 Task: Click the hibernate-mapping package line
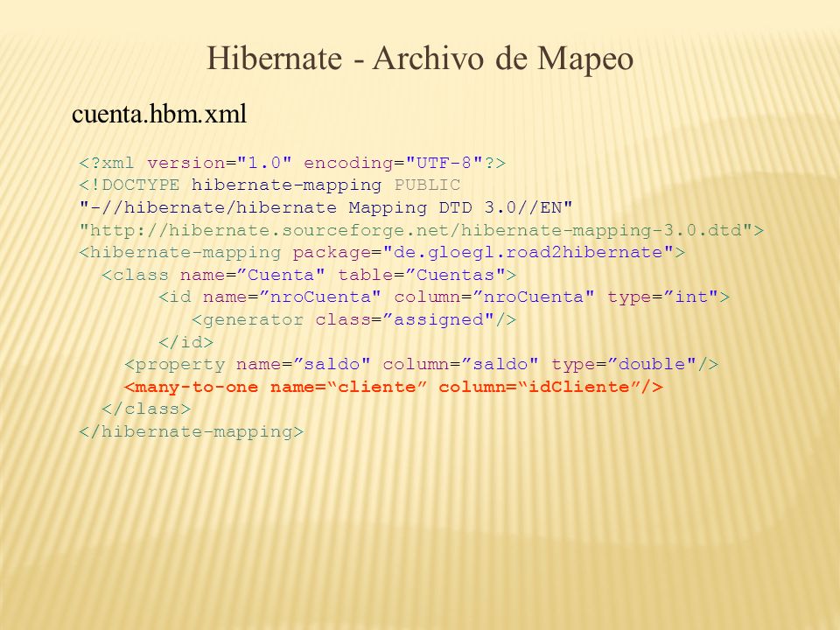pyautogui.click(x=382, y=252)
